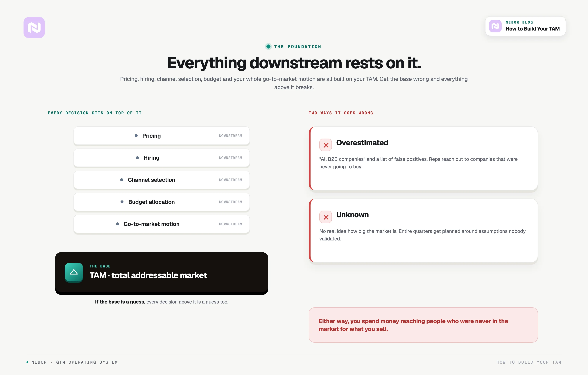This screenshot has width=588, height=375.
Task: Click the 'All B2B companies' description text
Action: pyautogui.click(x=418, y=163)
